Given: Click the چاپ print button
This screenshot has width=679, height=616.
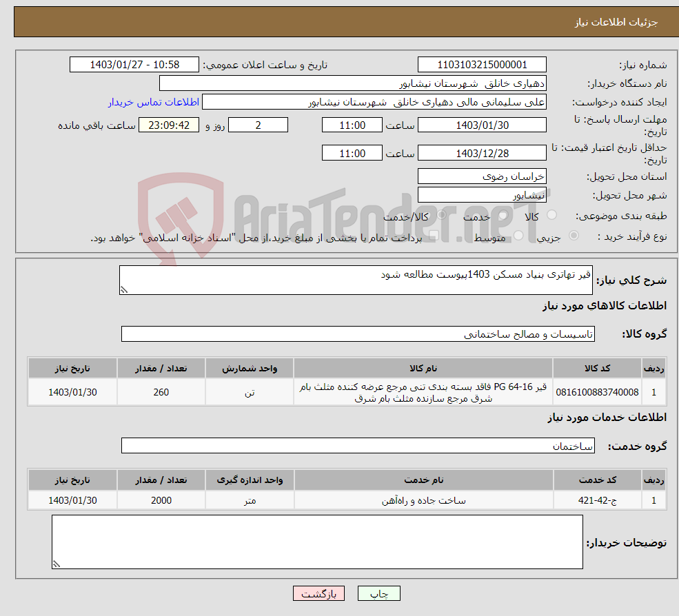Looking at the screenshot, I should click(379, 593).
